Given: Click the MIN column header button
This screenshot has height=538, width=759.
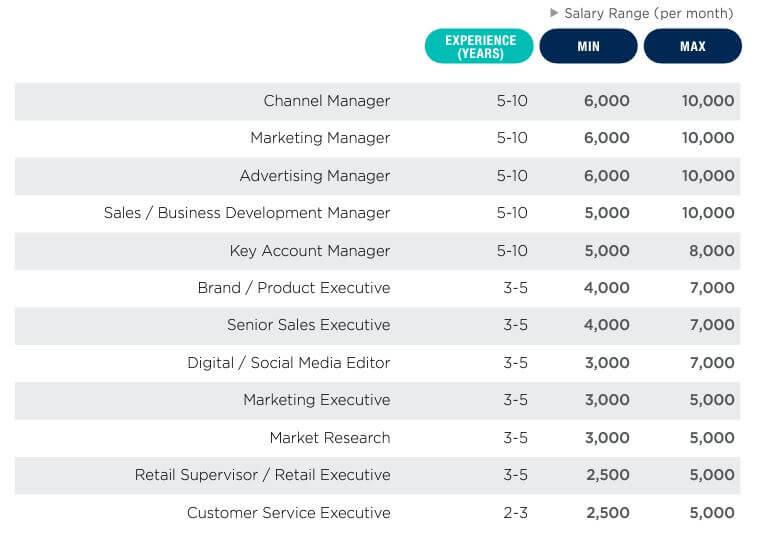Looking at the screenshot, I should (588, 47).
